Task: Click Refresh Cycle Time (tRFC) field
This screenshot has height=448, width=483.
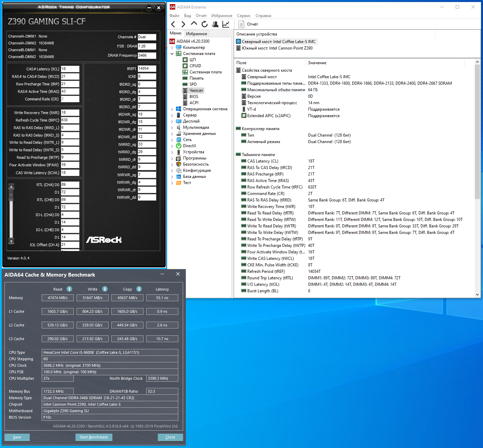Action: (70, 120)
